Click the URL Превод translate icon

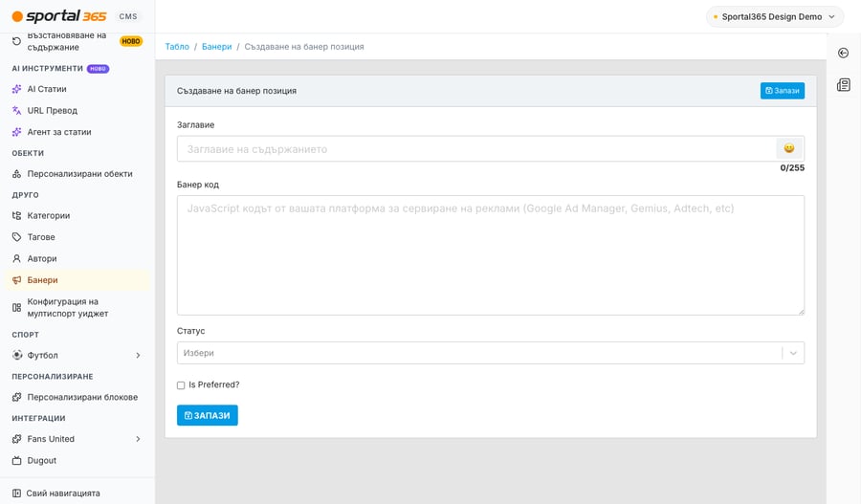pyautogui.click(x=16, y=110)
